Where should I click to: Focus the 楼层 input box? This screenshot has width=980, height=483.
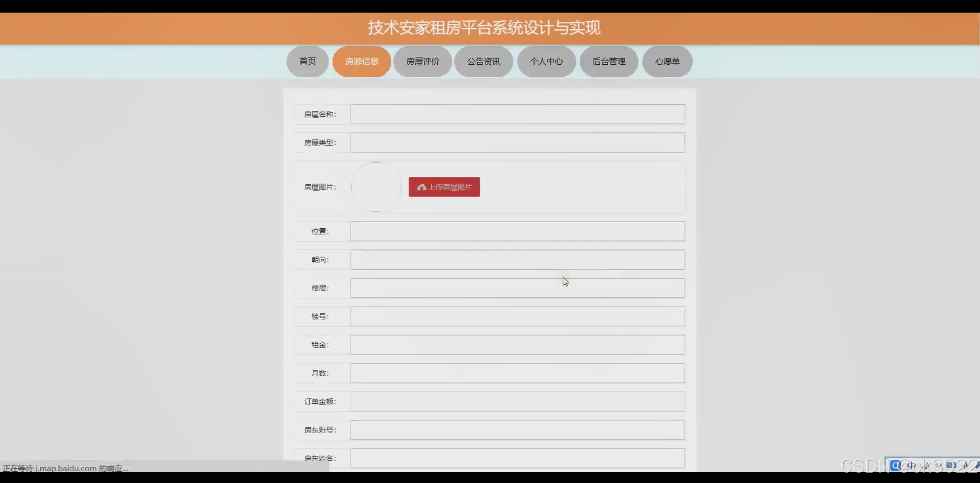point(517,288)
